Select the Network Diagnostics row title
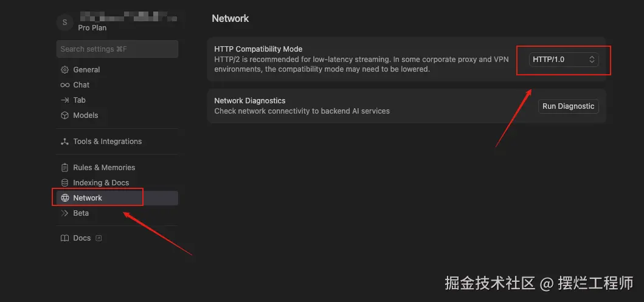This screenshot has width=644, height=302. 249,101
